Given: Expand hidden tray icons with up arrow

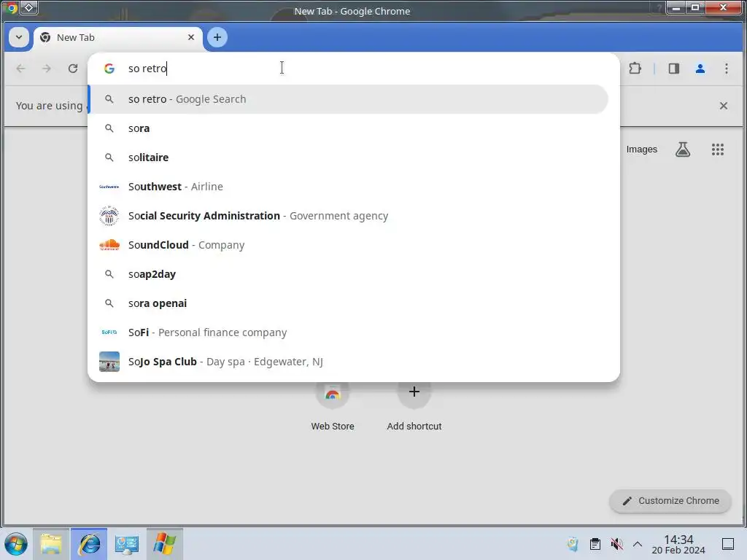Looking at the screenshot, I should coord(638,544).
